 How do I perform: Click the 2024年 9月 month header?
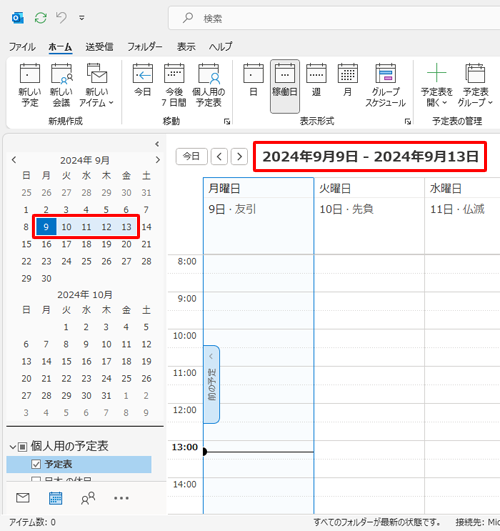pos(85,160)
